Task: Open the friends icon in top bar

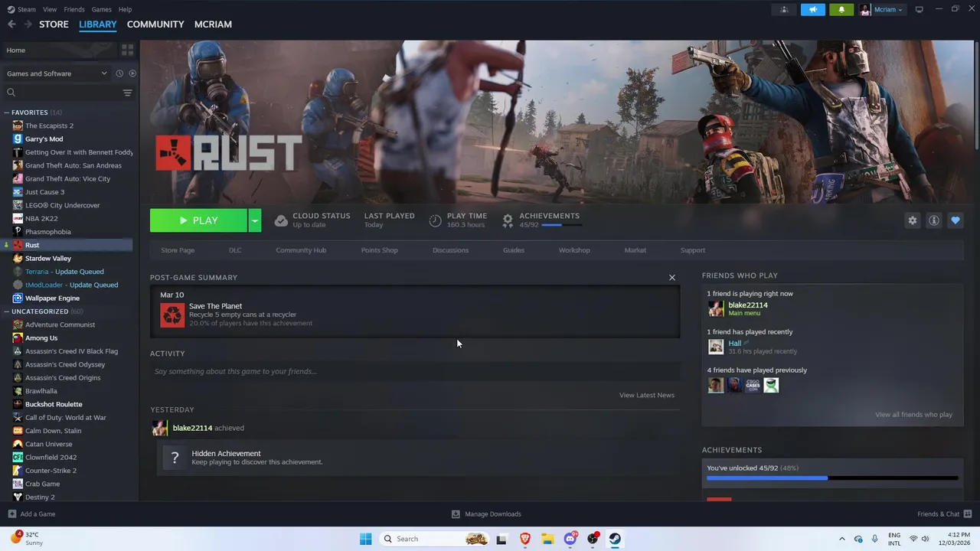Action: click(784, 9)
